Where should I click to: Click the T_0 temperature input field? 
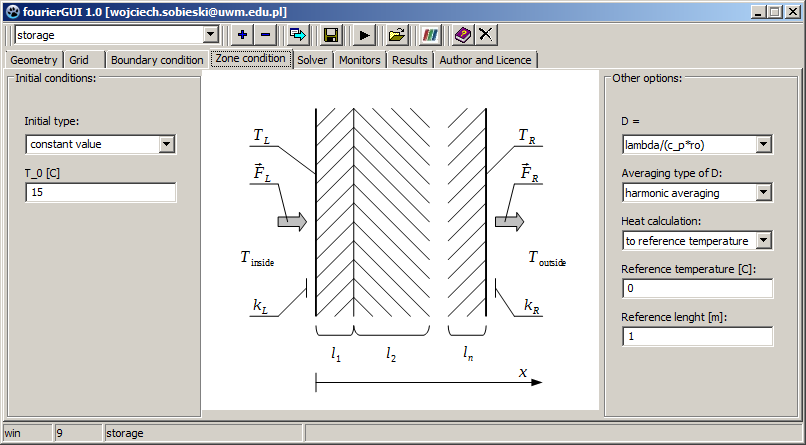click(x=100, y=192)
